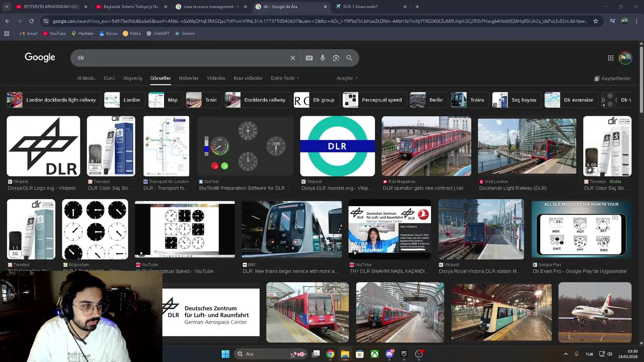Image resolution: width=644 pixels, height=362 pixels.
Task: Close the 'dlr - Google'da Ara' tab
Action: click(x=325, y=7)
